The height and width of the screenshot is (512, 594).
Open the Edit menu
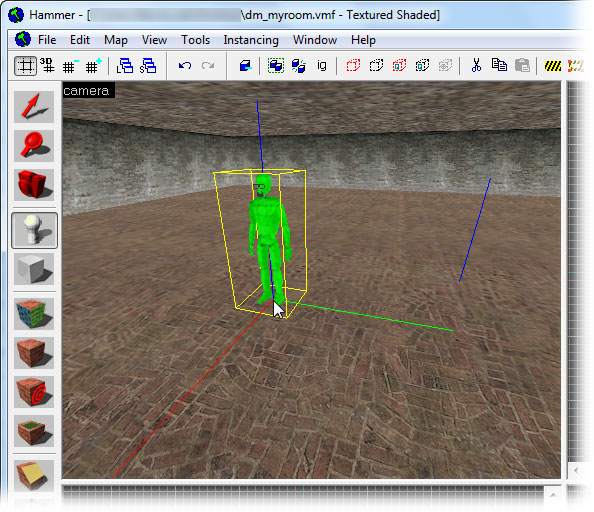(x=80, y=40)
